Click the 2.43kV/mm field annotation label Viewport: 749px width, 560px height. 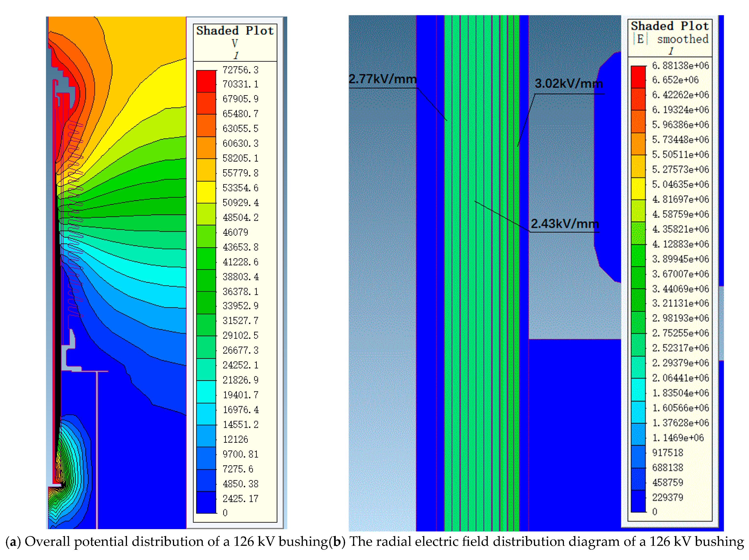pyautogui.click(x=565, y=224)
